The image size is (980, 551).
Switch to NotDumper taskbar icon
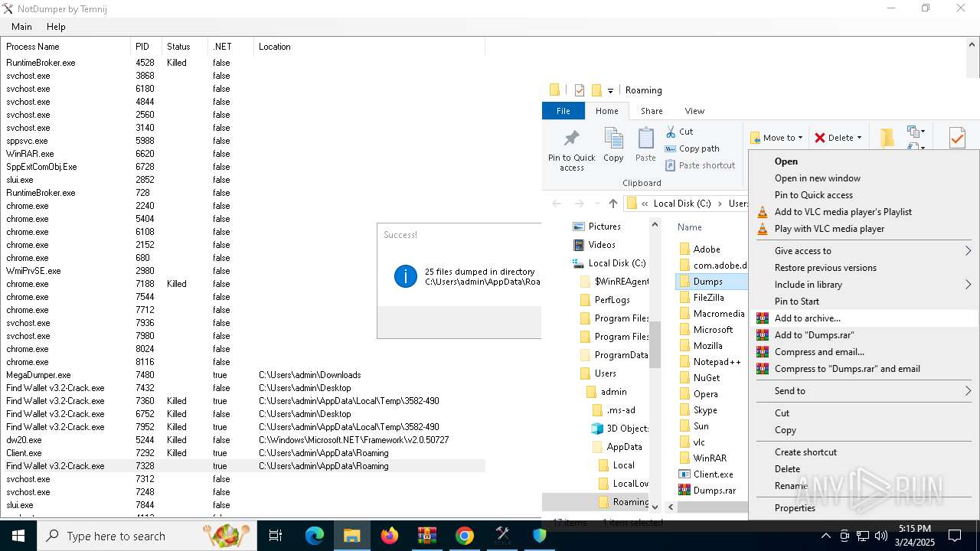click(502, 536)
